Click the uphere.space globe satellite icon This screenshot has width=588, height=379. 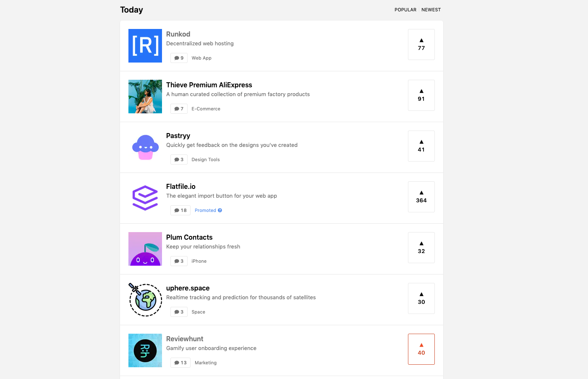145,300
